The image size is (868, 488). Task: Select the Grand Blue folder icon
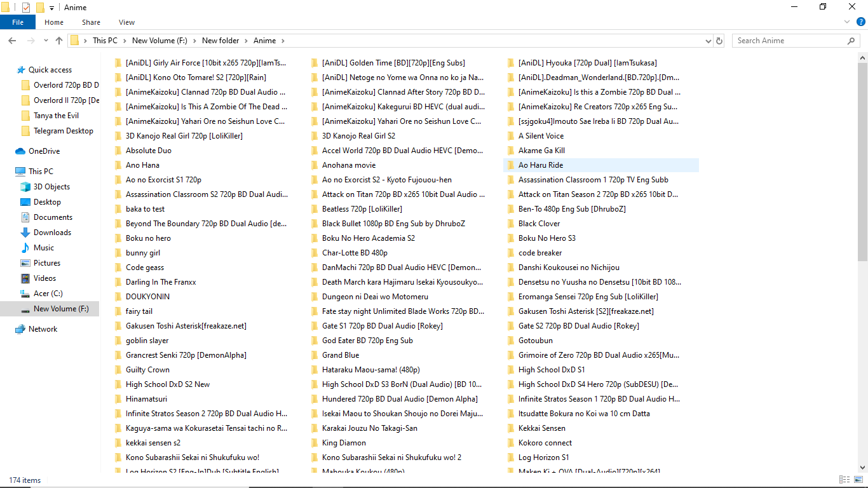315,355
